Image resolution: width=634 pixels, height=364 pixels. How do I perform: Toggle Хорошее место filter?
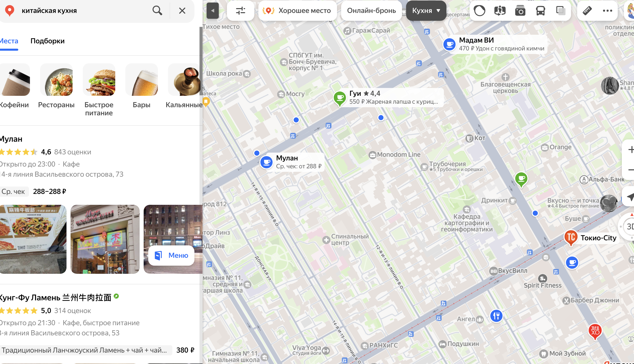click(297, 11)
